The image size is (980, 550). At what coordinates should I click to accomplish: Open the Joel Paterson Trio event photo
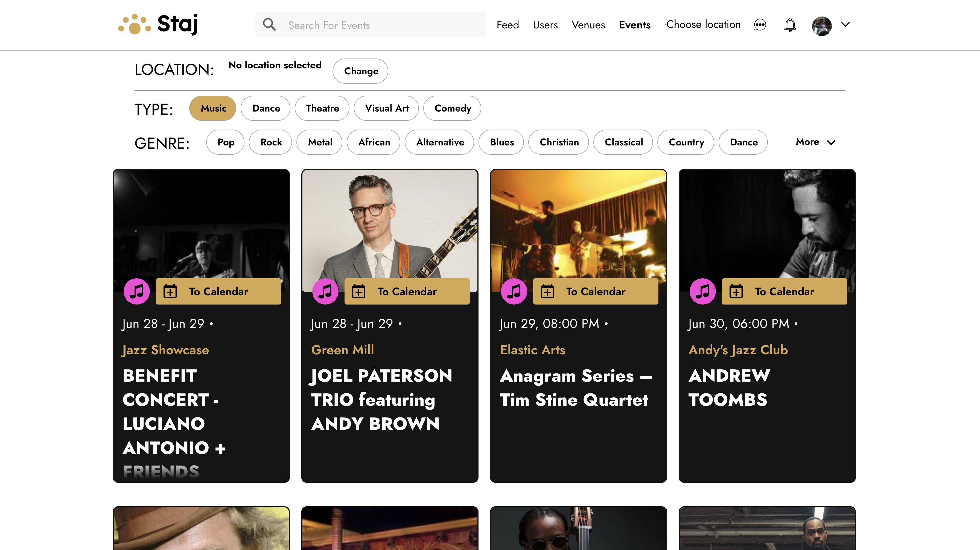390,224
